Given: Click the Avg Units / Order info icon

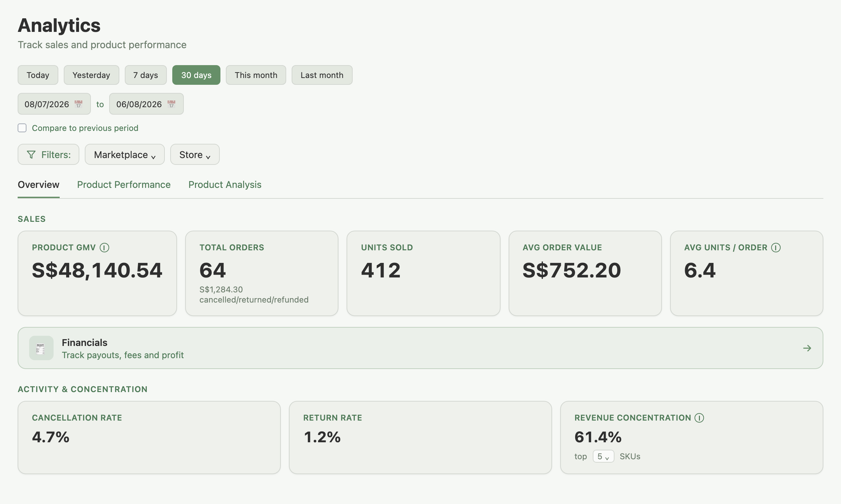Looking at the screenshot, I should tap(776, 248).
